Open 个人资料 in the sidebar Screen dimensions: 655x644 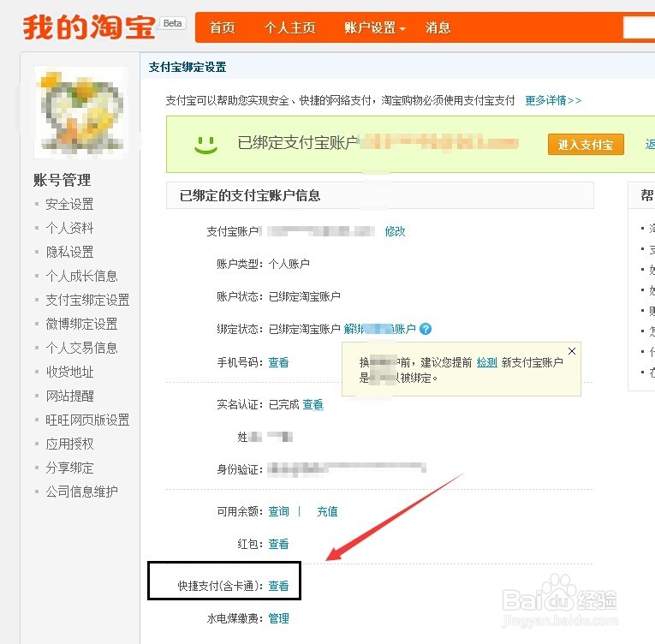(69, 228)
